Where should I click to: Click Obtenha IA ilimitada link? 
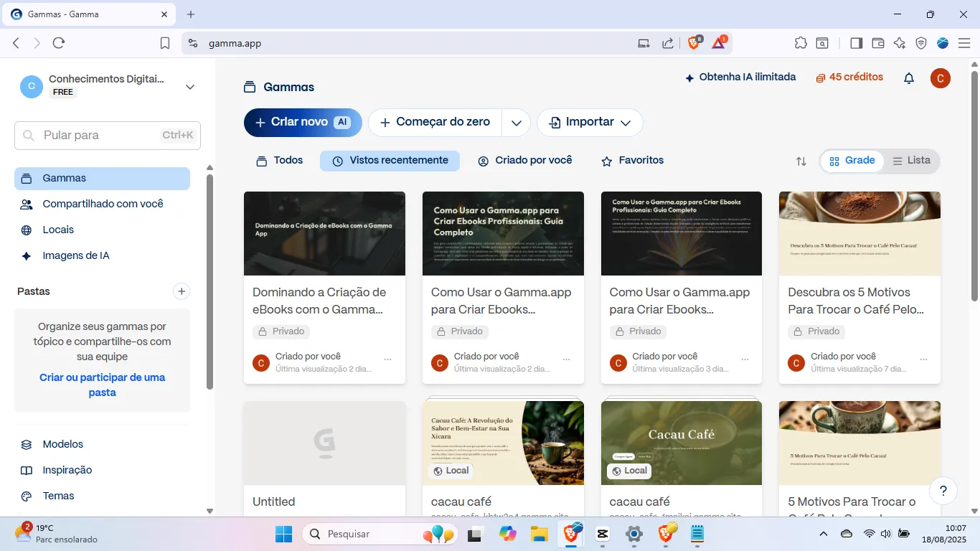pyautogui.click(x=740, y=77)
